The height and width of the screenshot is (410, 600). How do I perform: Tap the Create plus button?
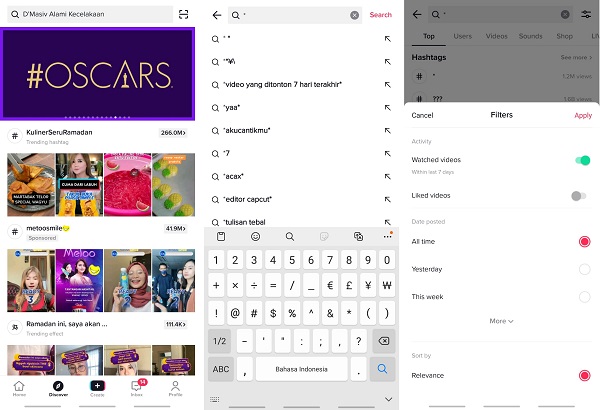pos(97,386)
